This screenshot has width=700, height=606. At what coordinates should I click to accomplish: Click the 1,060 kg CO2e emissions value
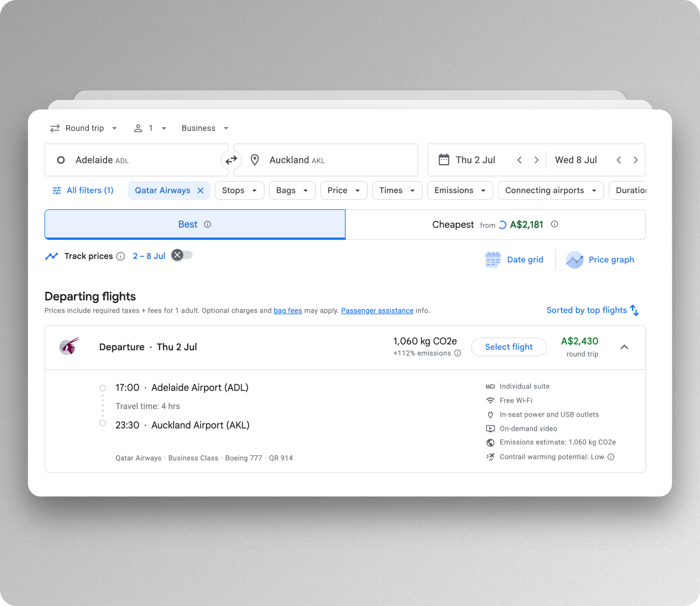425,341
